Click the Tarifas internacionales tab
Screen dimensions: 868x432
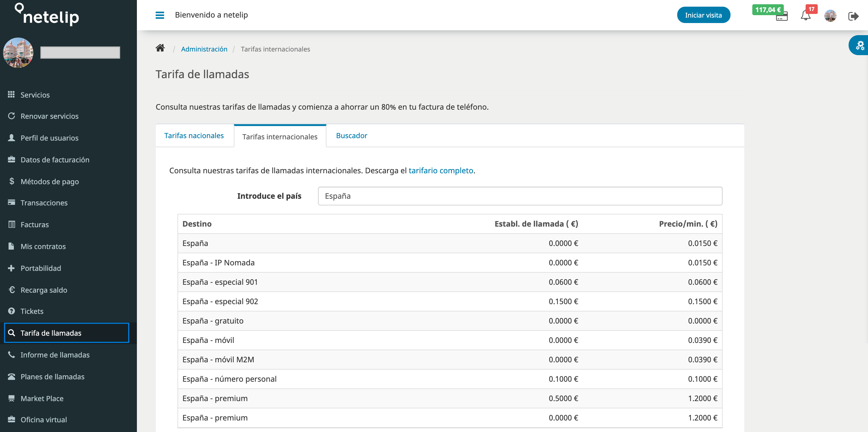[x=280, y=136]
